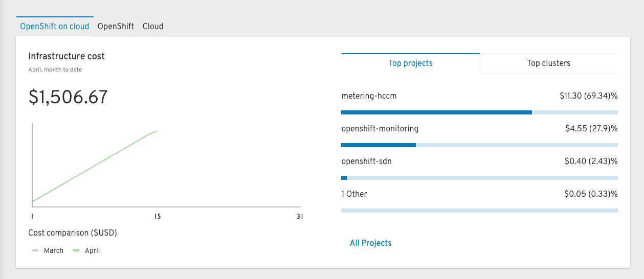Click the $4.55 (27.9)% value

pyautogui.click(x=591, y=129)
